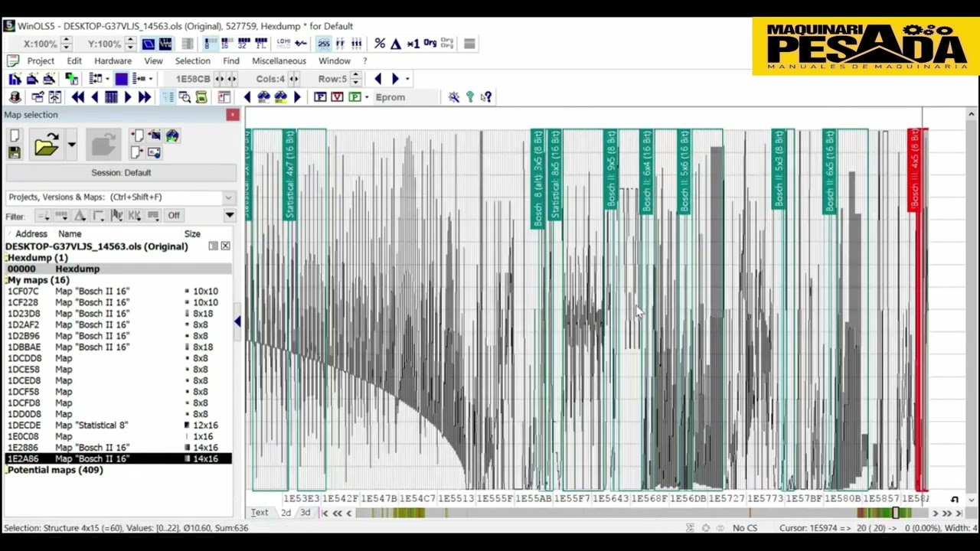Screen dimensions: 980x551
Task: Click the Address column header
Action: (x=31, y=234)
